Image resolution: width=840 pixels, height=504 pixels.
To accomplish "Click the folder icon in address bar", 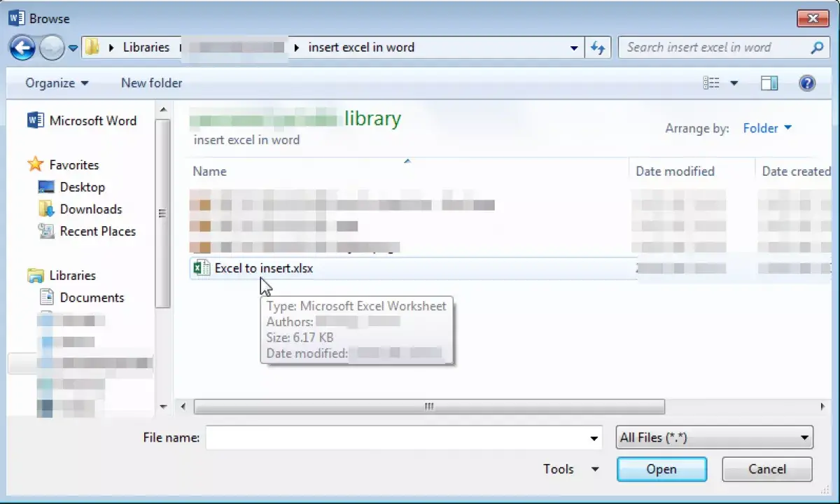I will pyautogui.click(x=92, y=48).
